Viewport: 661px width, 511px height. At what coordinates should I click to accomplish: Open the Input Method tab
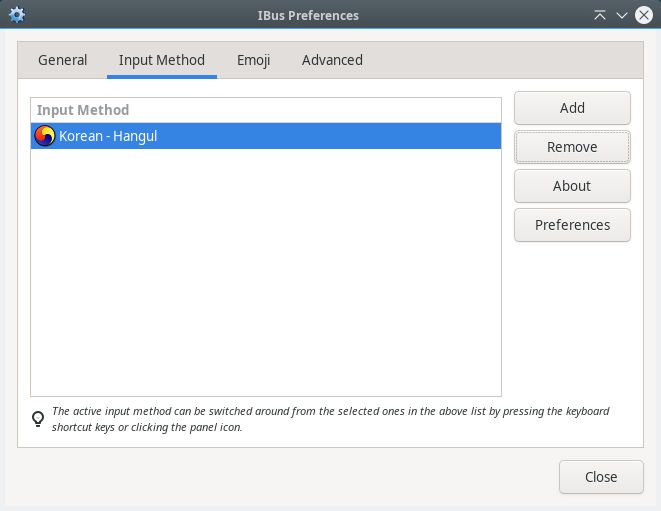(162, 60)
